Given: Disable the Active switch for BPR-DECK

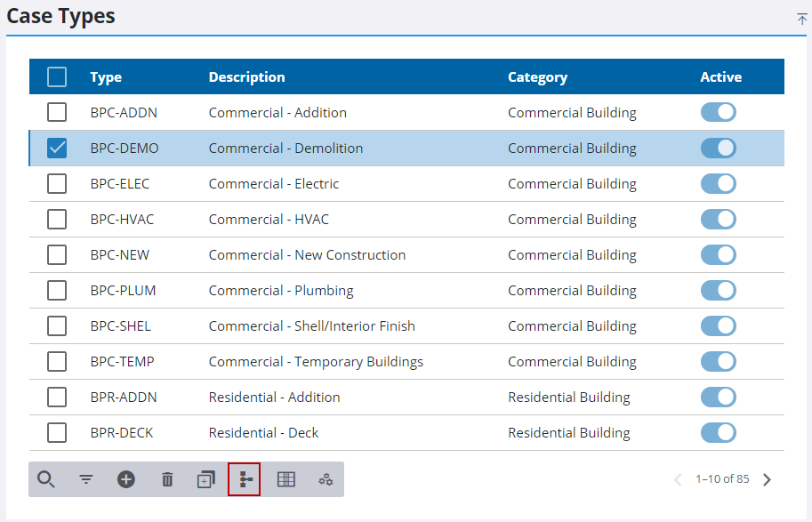Looking at the screenshot, I should coord(718,433).
